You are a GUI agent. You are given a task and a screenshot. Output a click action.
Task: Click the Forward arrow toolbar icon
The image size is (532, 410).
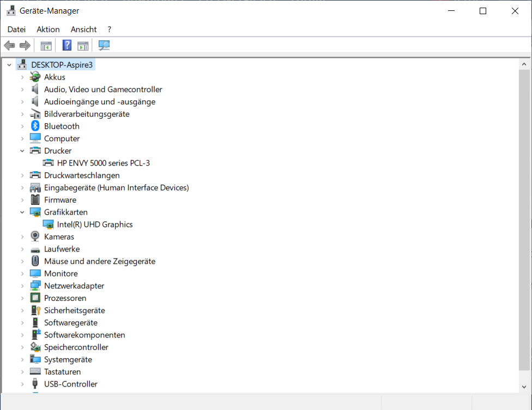25,45
